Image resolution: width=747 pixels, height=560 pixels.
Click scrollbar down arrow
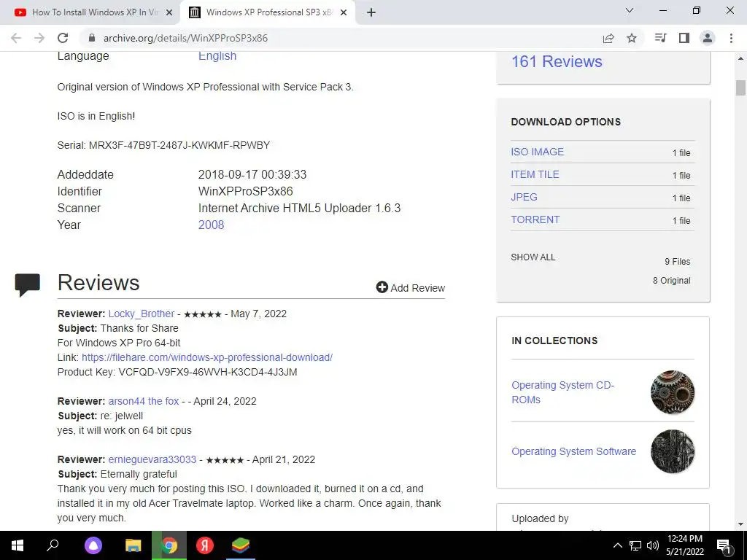tap(740, 525)
